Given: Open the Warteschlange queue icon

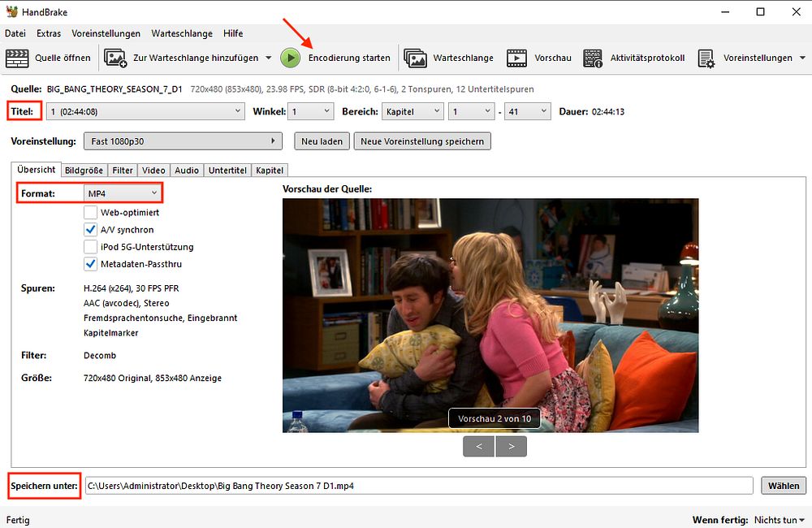Looking at the screenshot, I should [415, 58].
